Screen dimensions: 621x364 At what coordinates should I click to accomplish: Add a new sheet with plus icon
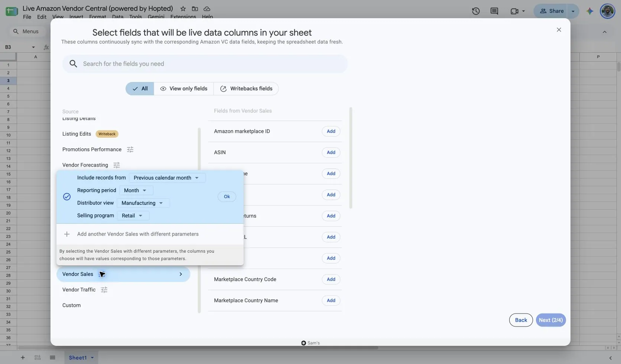tap(23, 358)
